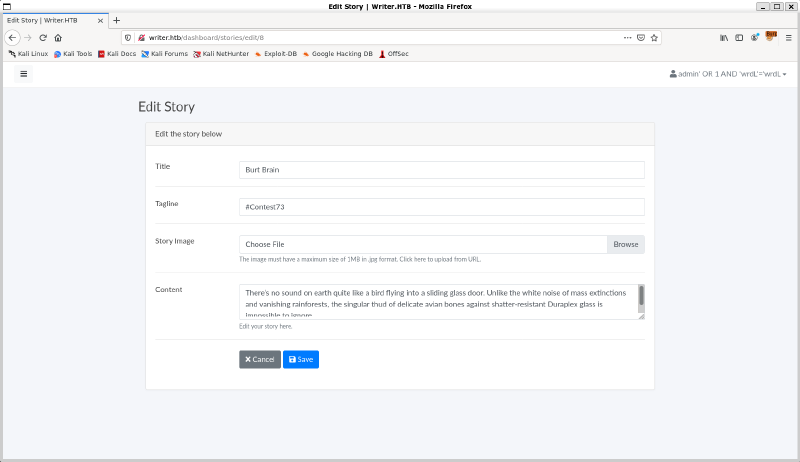
Task: Open the new tab plus button
Action: [x=116, y=20]
